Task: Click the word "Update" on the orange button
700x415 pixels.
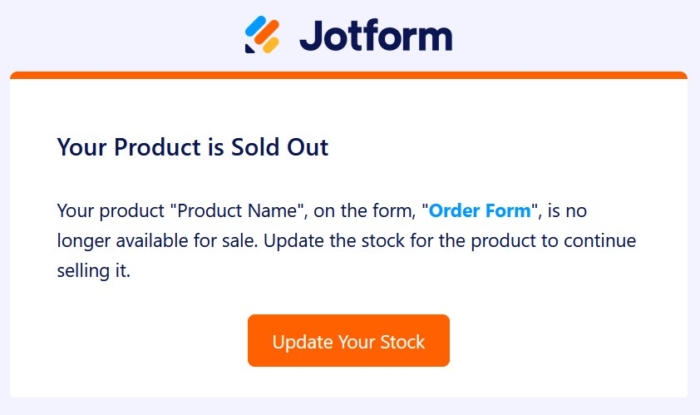Action: [x=302, y=341]
